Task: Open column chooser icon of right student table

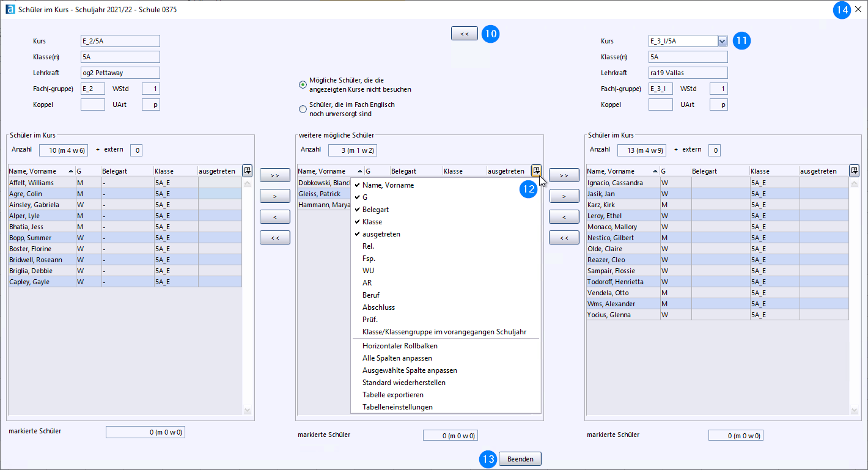Action: (854, 171)
